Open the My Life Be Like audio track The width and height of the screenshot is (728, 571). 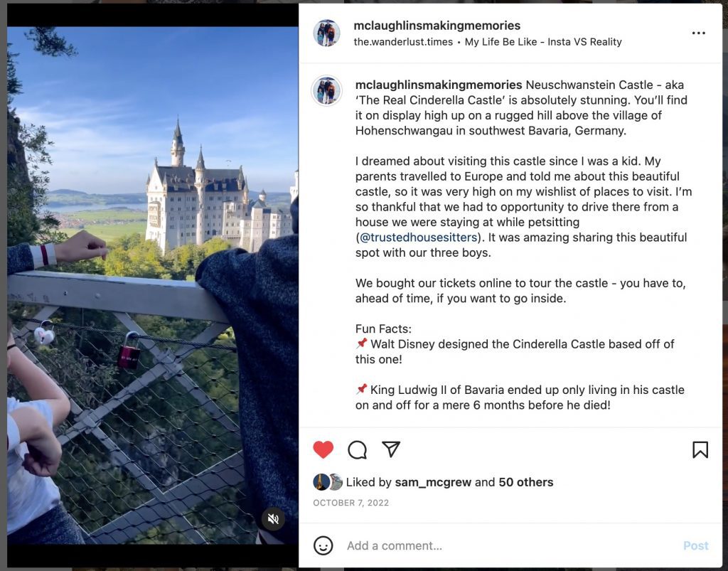pyautogui.click(x=543, y=42)
